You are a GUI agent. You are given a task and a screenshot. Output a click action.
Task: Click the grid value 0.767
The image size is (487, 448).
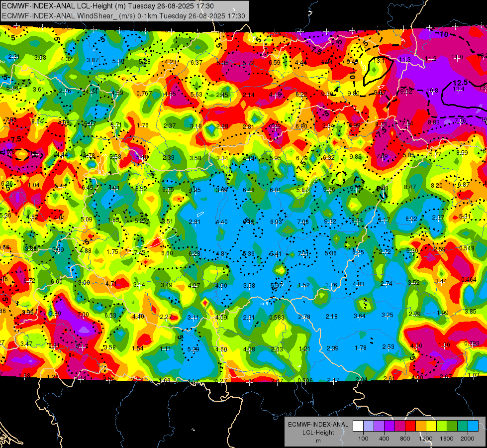pyautogui.click(x=144, y=94)
